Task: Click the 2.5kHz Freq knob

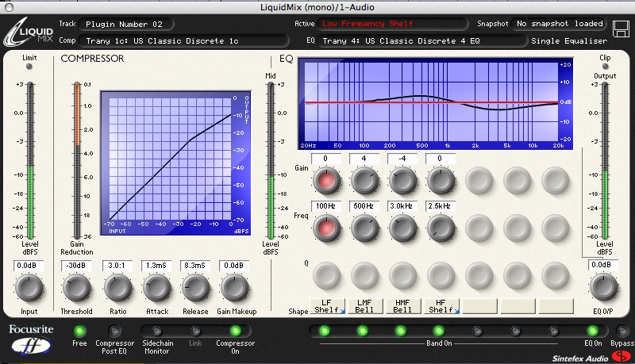Action: (441, 228)
